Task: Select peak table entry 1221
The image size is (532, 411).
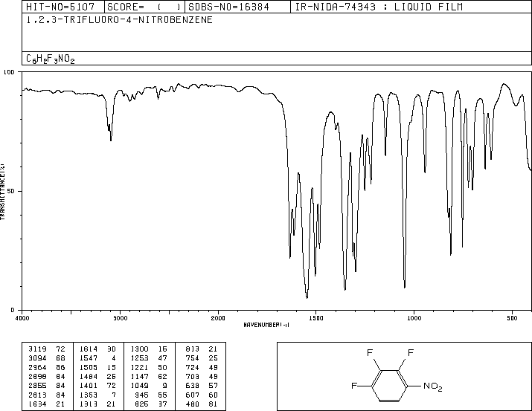Action: coord(139,367)
